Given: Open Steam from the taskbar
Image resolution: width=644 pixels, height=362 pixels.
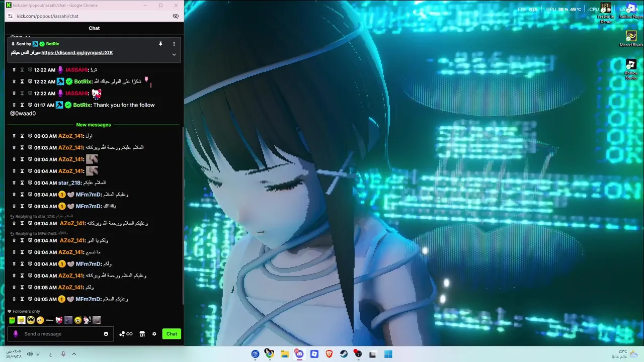Looking at the screenshot, I should [344, 354].
